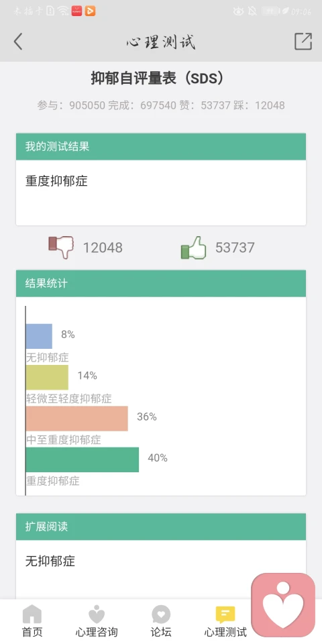
Task: Tap the thumbs down icon
Action: pos(61,248)
